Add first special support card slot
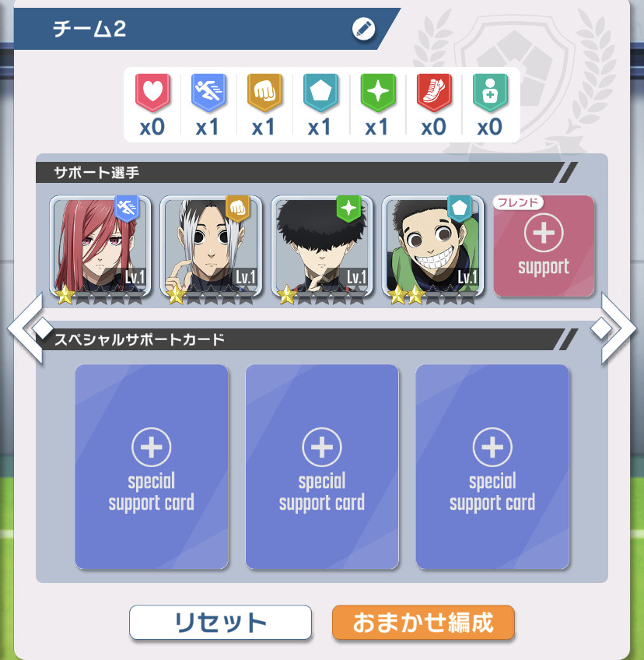The image size is (644, 660). 152,467
